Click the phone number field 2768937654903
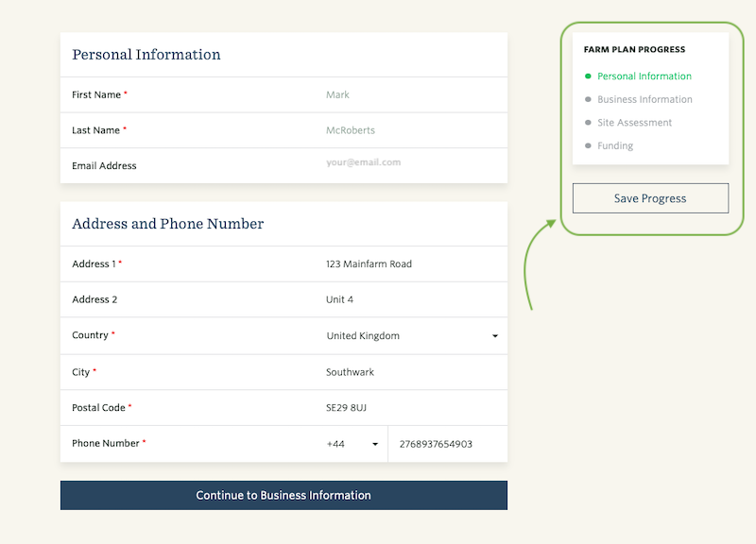Screen dimensions: 756x544 pos(447,444)
